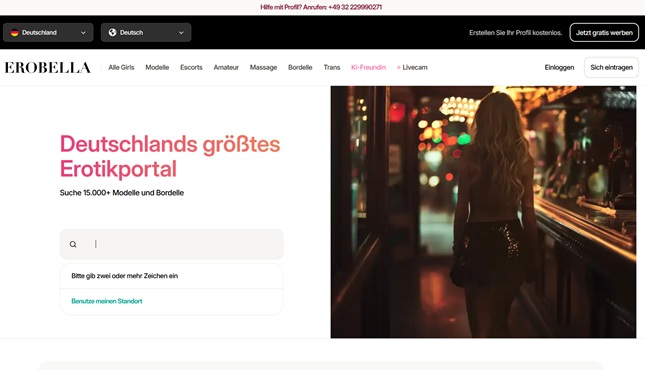
Task: Open the Livecam menu item
Action: point(412,67)
